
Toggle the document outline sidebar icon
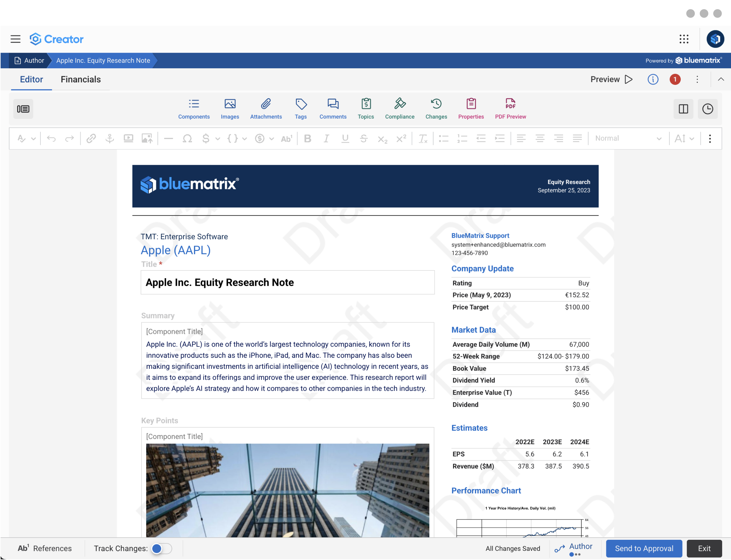click(x=23, y=109)
